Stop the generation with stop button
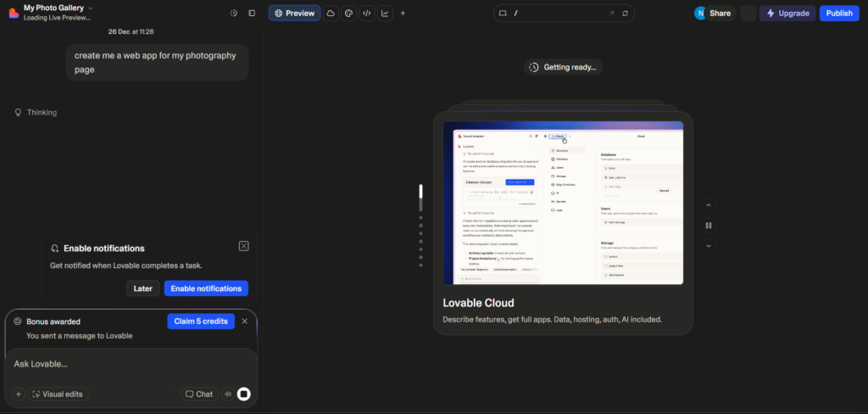Screen dimensions: 868x414 pos(244,394)
